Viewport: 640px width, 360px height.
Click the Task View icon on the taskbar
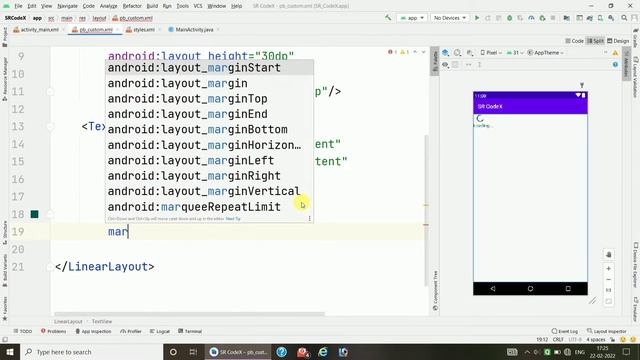pyautogui.click(x=193, y=352)
